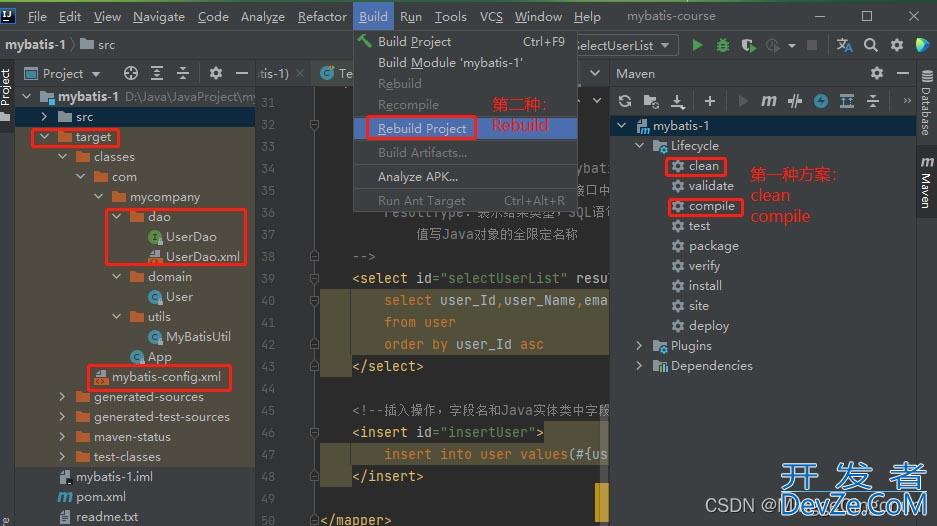Select Build Project menu item
The height and width of the screenshot is (526, 937).
(x=466, y=41)
